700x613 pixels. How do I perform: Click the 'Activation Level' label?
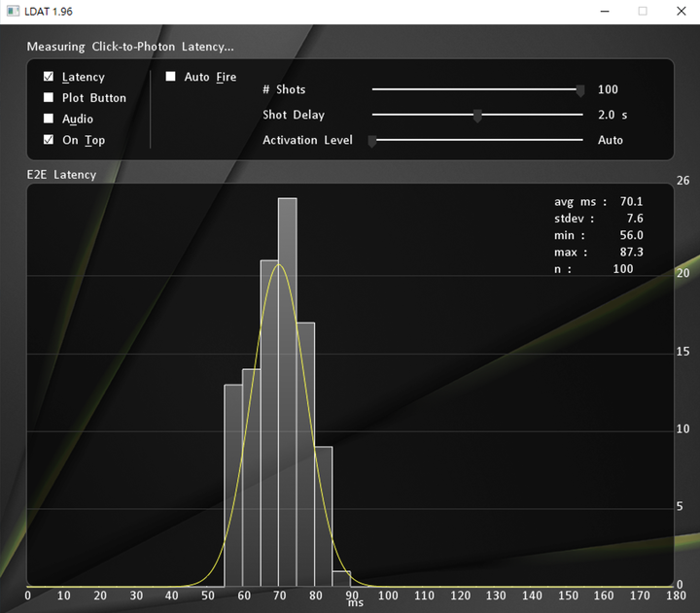pos(307,140)
